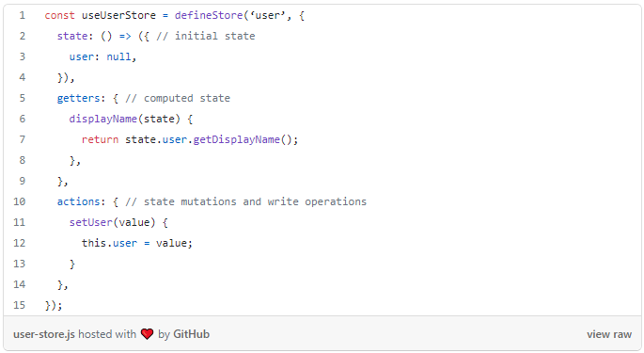Click the defineStore function name

click(209, 16)
